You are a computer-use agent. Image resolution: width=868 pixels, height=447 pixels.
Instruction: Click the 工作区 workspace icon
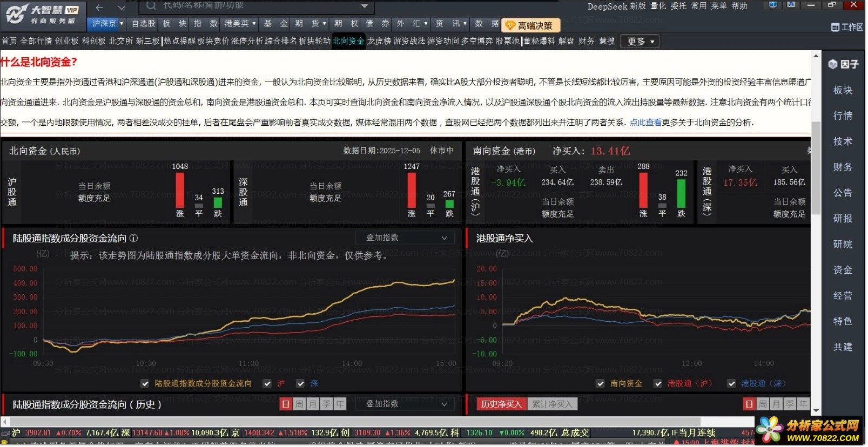point(846,27)
